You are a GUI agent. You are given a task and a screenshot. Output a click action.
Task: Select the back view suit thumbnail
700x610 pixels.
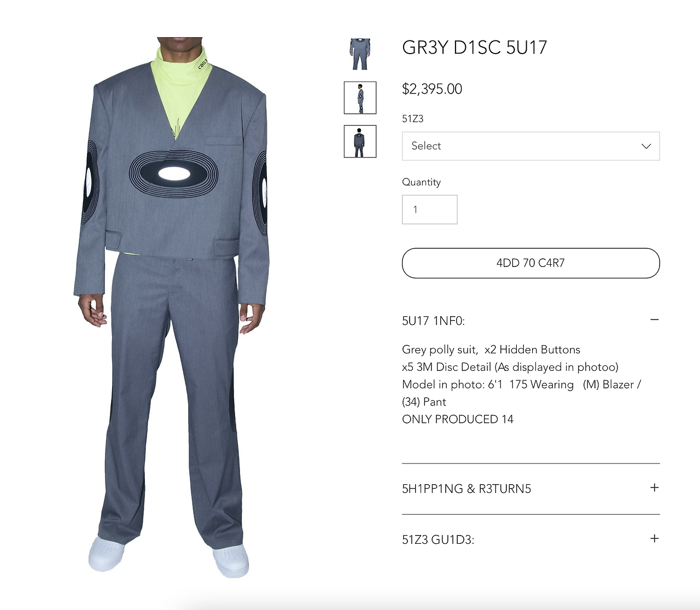click(360, 141)
